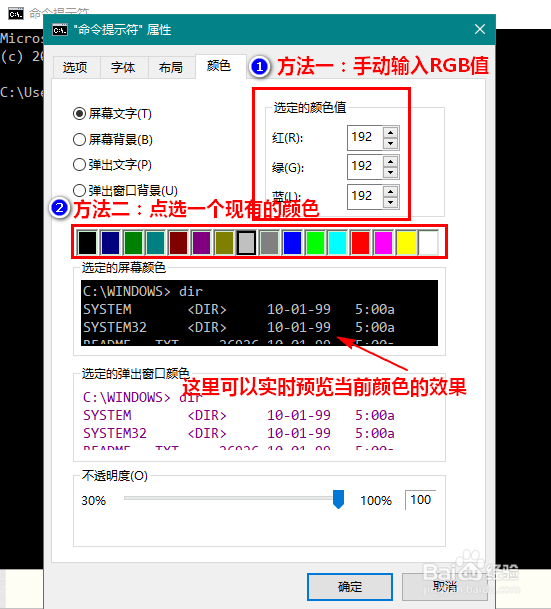Pick the purple color swatch
The height and width of the screenshot is (609, 551).
pyautogui.click(x=201, y=242)
